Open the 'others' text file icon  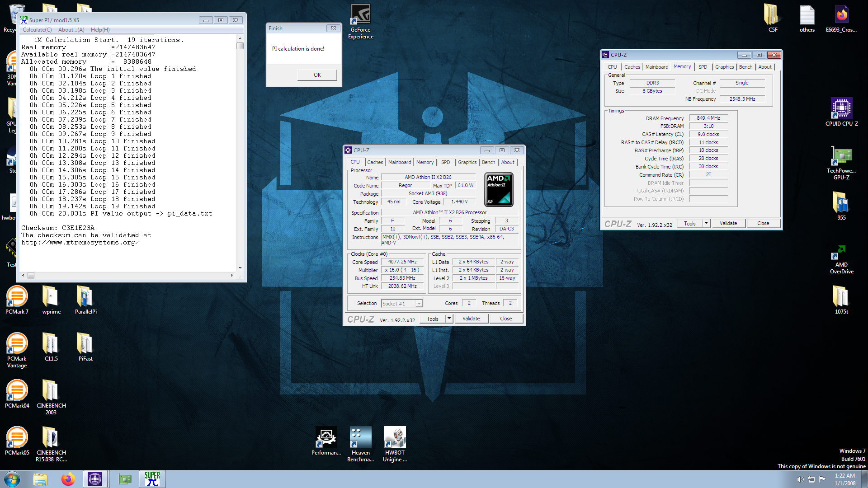(807, 18)
